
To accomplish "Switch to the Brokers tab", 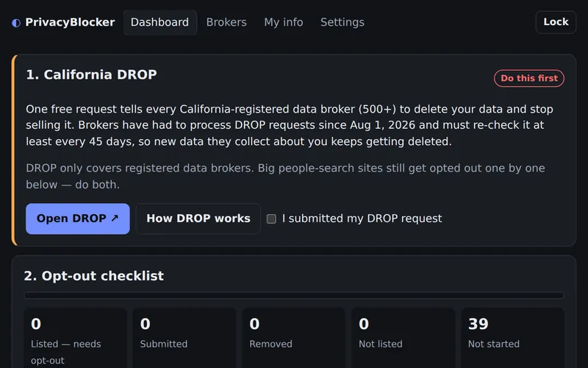I will 226,23.
